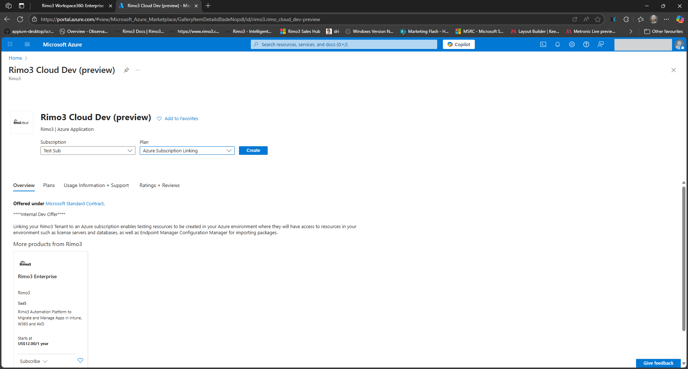Close the Rimo3 Workspace360 browser tab
The width and height of the screenshot is (688, 369).
(111, 6)
